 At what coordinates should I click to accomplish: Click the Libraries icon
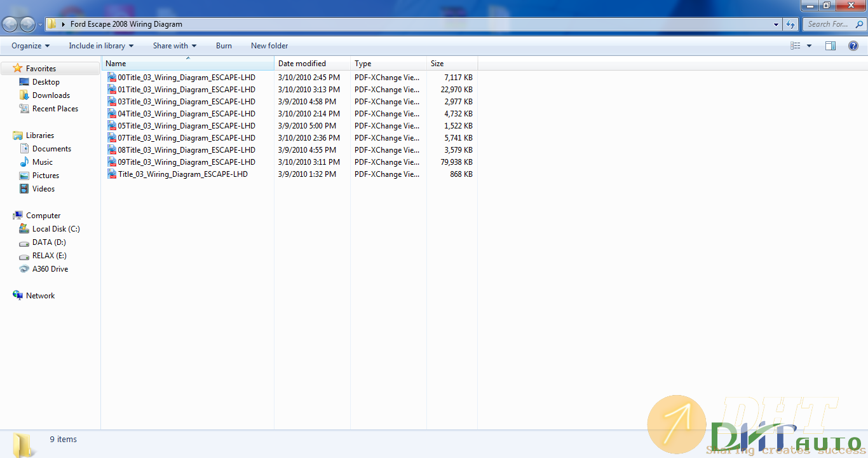pyautogui.click(x=18, y=135)
